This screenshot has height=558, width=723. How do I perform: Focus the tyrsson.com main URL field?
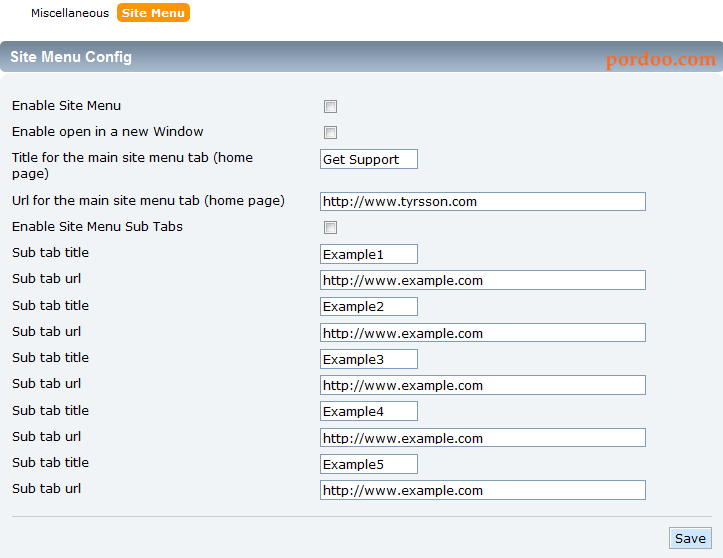pyautogui.click(x=483, y=202)
